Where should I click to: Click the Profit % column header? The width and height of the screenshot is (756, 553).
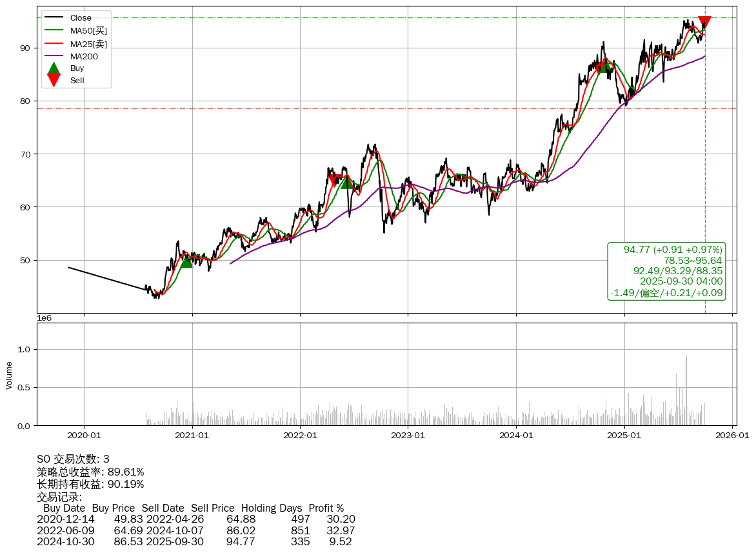326,508
